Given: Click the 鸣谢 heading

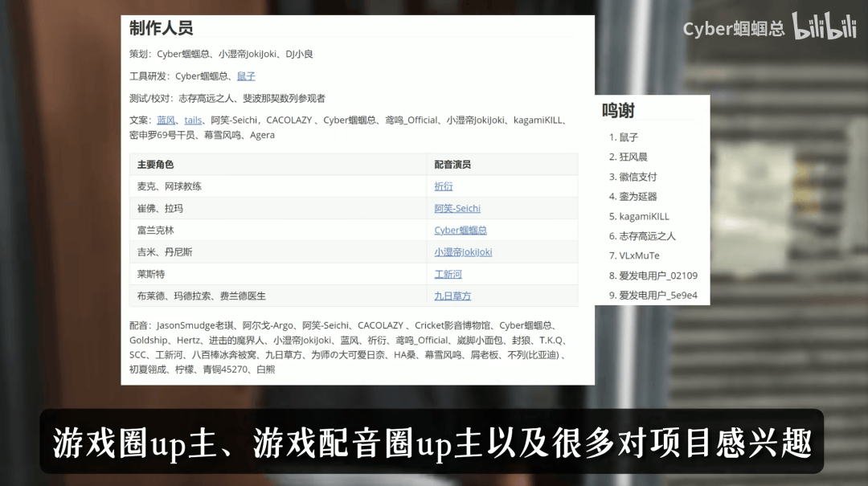Looking at the screenshot, I should [618, 111].
